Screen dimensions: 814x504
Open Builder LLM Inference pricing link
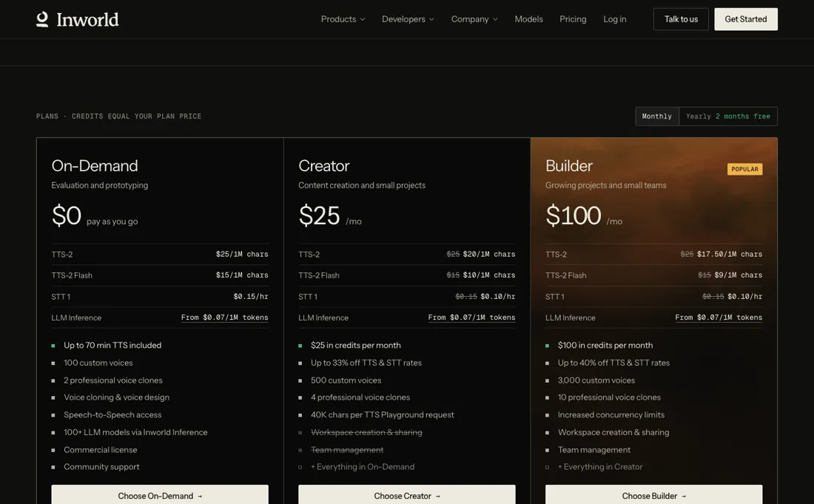point(719,317)
